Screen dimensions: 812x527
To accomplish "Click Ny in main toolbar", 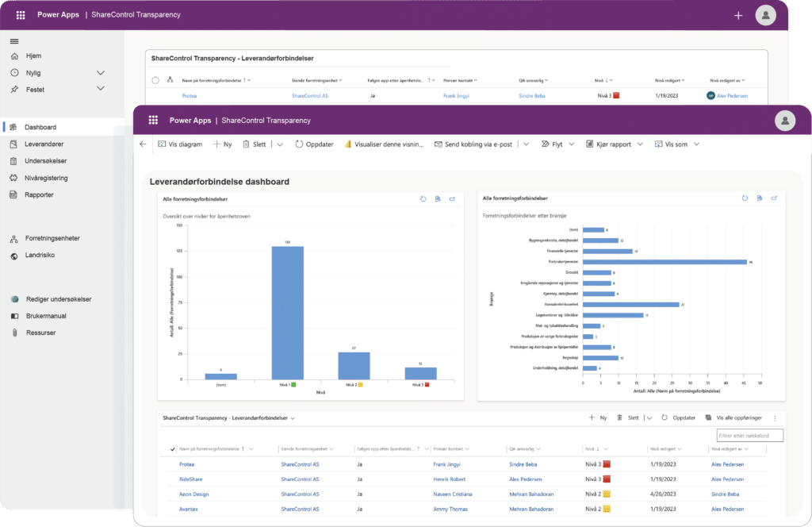I will click(223, 144).
